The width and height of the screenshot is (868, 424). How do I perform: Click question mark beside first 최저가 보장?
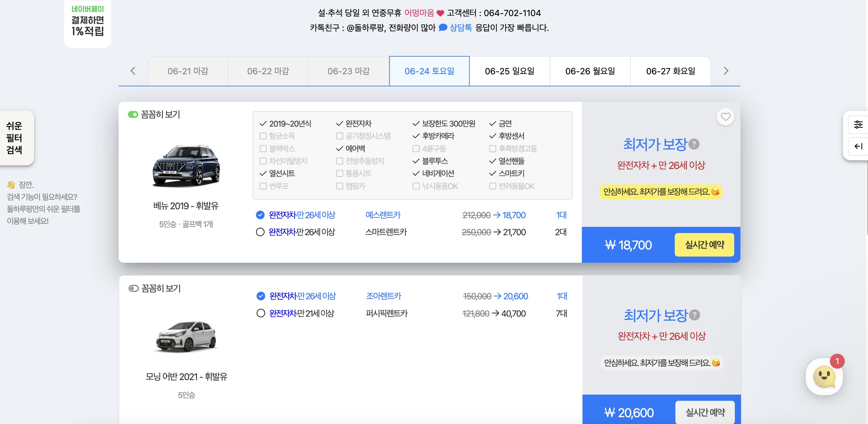coord(694,144)
